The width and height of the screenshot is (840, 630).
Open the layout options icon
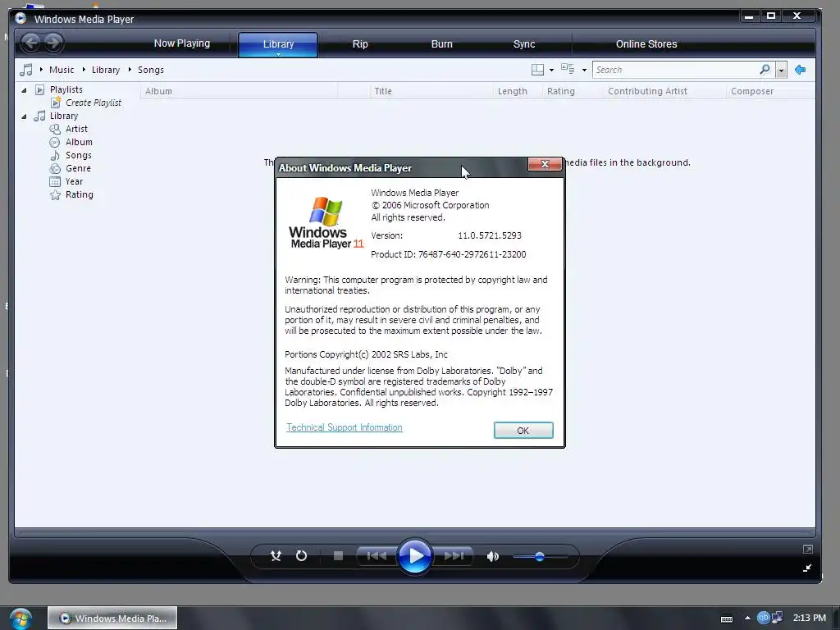click(x=537, y=70)
